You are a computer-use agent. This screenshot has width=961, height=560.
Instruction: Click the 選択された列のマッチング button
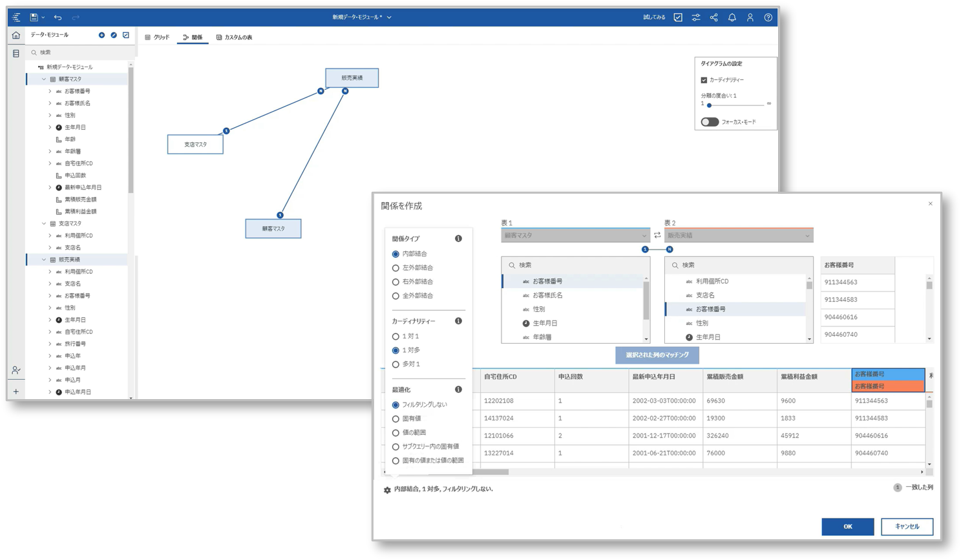click(x=656, y=355)
